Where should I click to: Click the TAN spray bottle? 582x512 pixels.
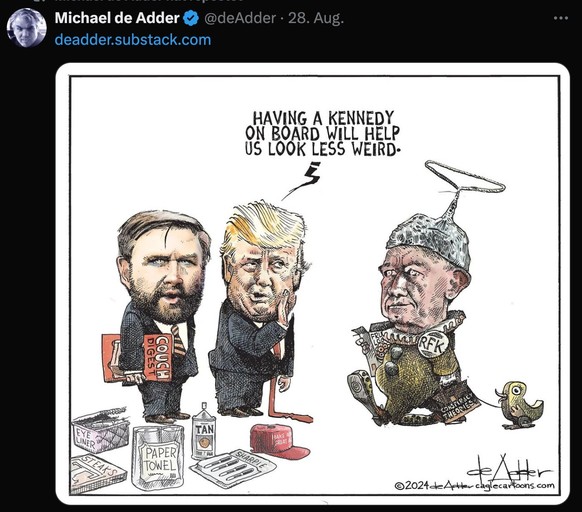(203, 432)
